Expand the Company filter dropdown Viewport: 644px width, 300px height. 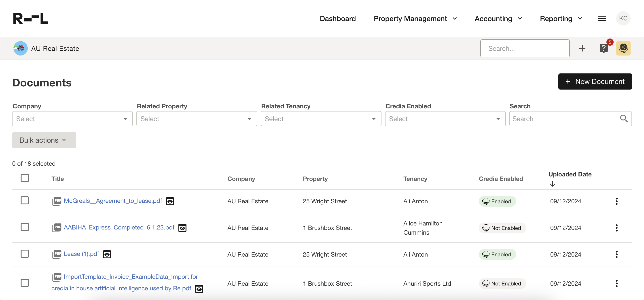pos(72,119)
